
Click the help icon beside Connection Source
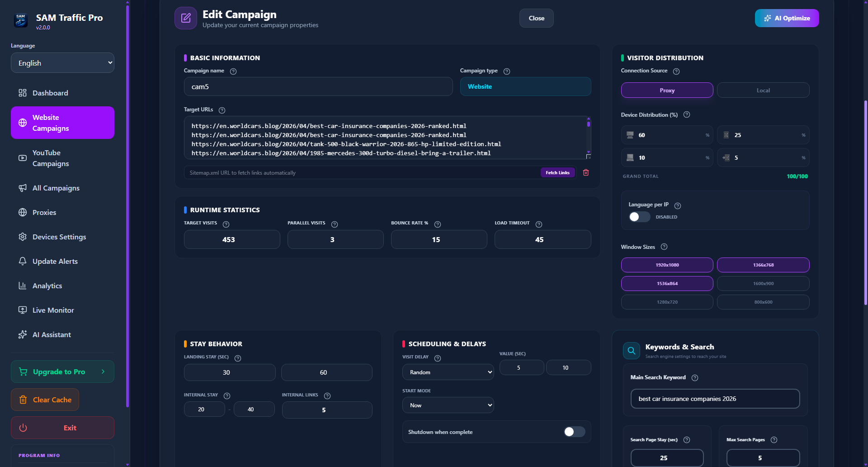point(676,71)
